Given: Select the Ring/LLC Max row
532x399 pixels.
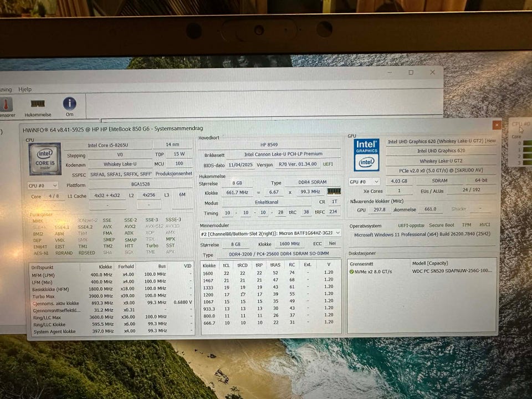Looking at the screenshot, I should click(x=112, y=317).
